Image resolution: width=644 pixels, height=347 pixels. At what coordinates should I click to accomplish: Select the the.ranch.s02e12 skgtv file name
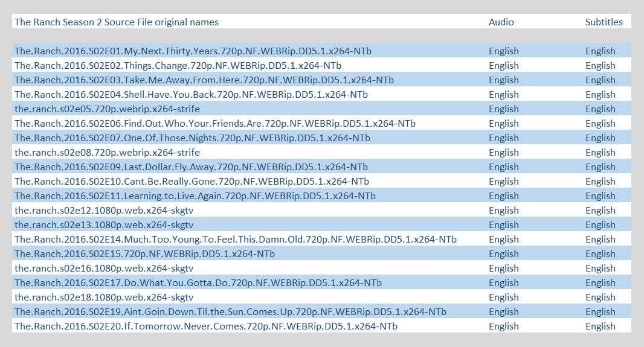click(104, 211)
